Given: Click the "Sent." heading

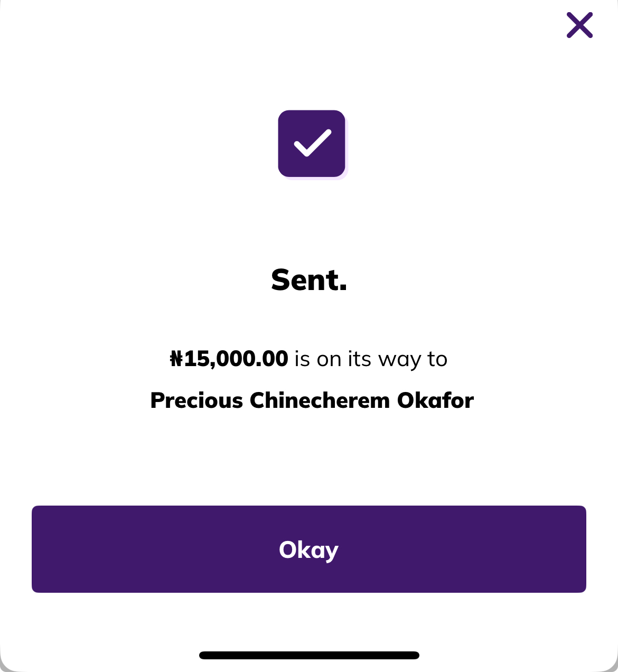Looking at the screenshot, I should (309, 280).
